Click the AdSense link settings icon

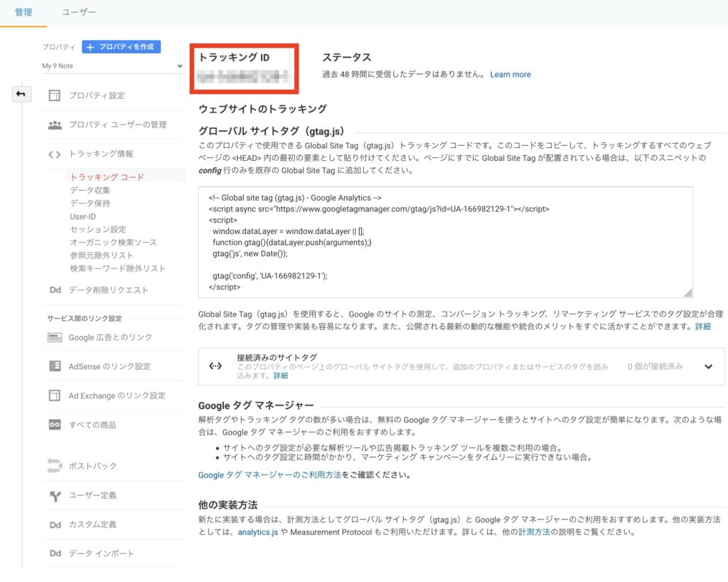tap(55, 366)
